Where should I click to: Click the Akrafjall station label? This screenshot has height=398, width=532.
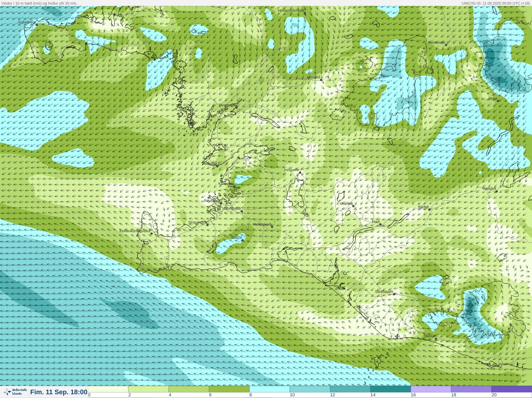point(209,163)
